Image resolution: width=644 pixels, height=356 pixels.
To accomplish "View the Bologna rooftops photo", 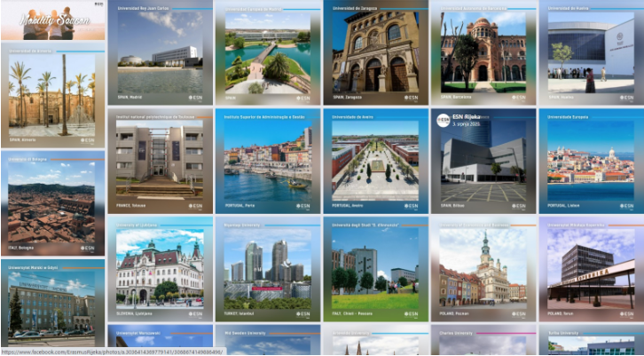I will click(x=52, y=204).
